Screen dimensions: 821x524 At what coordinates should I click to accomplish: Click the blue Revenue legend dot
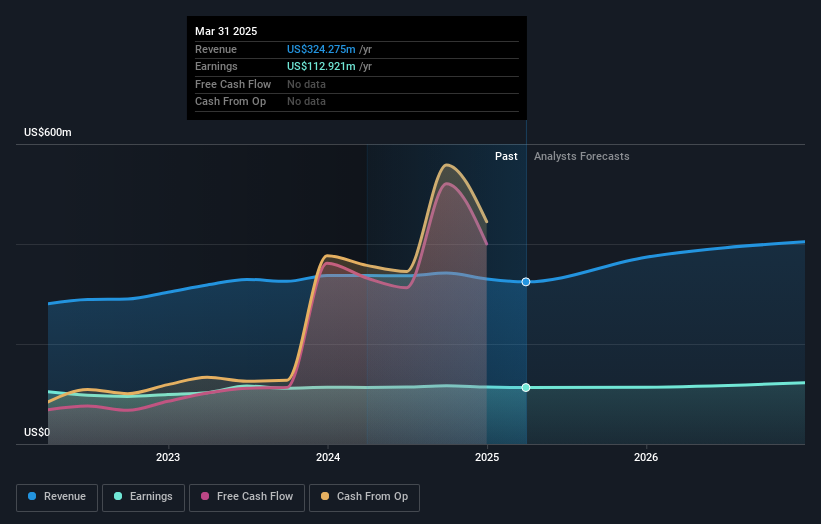coord(32,496)
